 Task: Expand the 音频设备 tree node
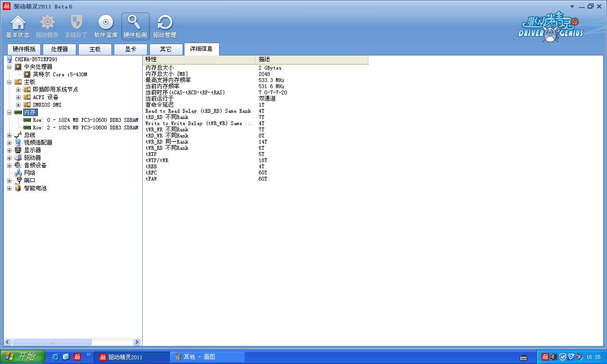point(9,165)
